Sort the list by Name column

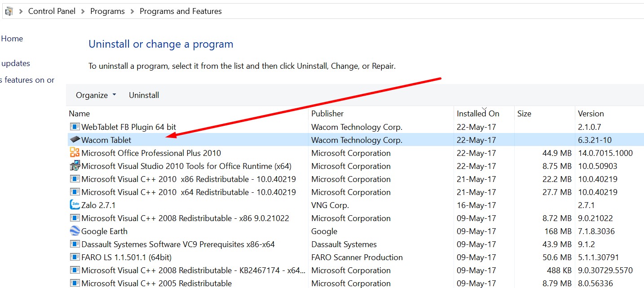79,114
